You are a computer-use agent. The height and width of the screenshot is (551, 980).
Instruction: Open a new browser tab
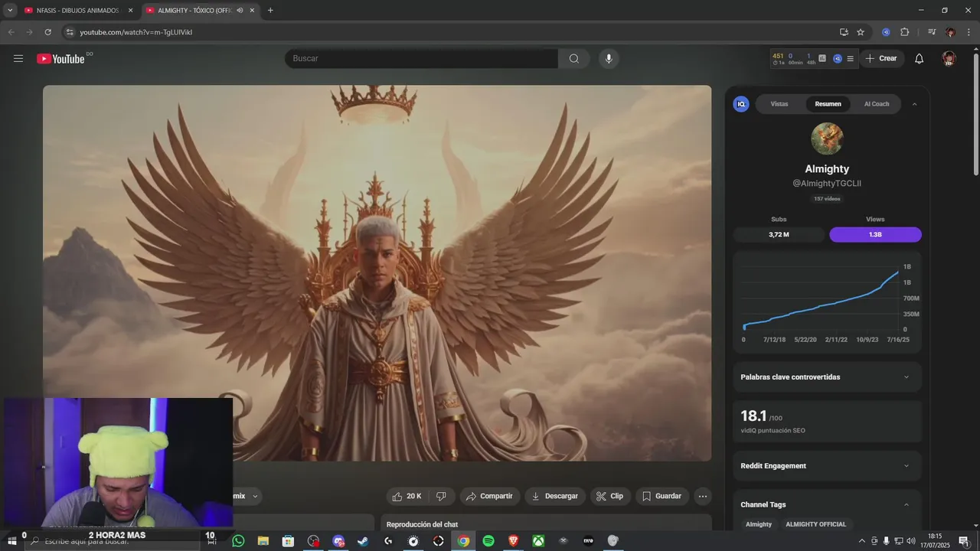pyautogui.click(x=270, y=11)
